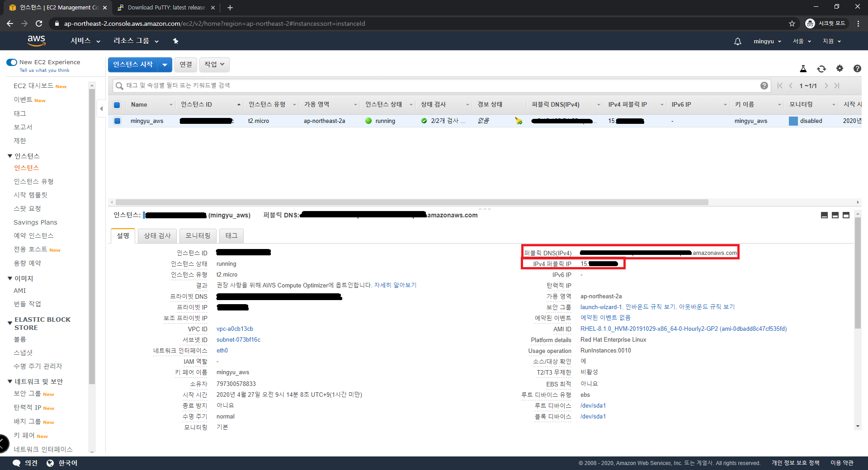Collapse the 이미지 sidebar section
The height and width of the screenshot is (470, 868).
click(x=10, y=278)
